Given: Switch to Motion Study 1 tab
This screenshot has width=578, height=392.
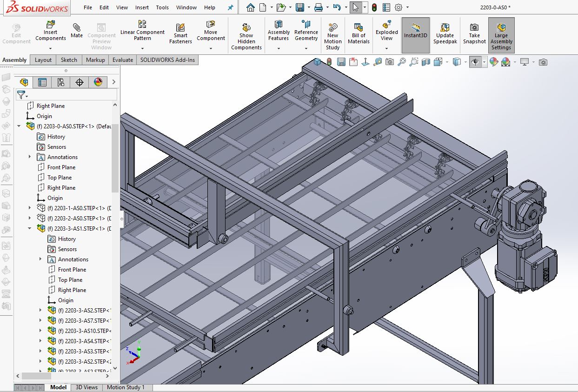Looking at the screenshot, I should pos(126,387).
